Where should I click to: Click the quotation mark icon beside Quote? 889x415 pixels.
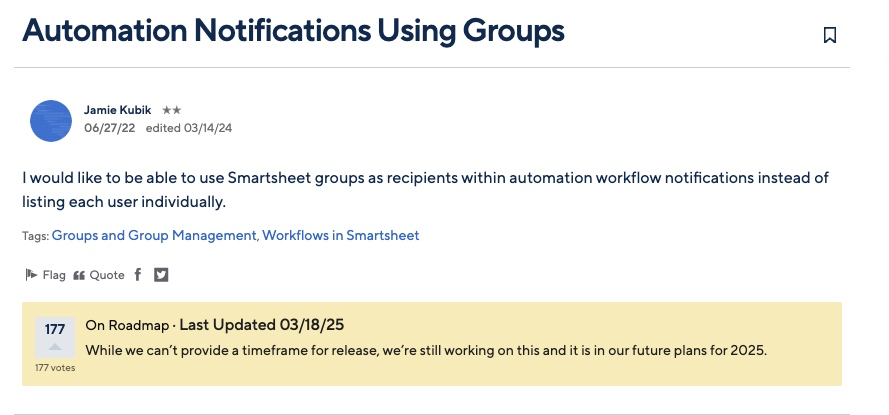pyautogui.click(x=79, y=276)
